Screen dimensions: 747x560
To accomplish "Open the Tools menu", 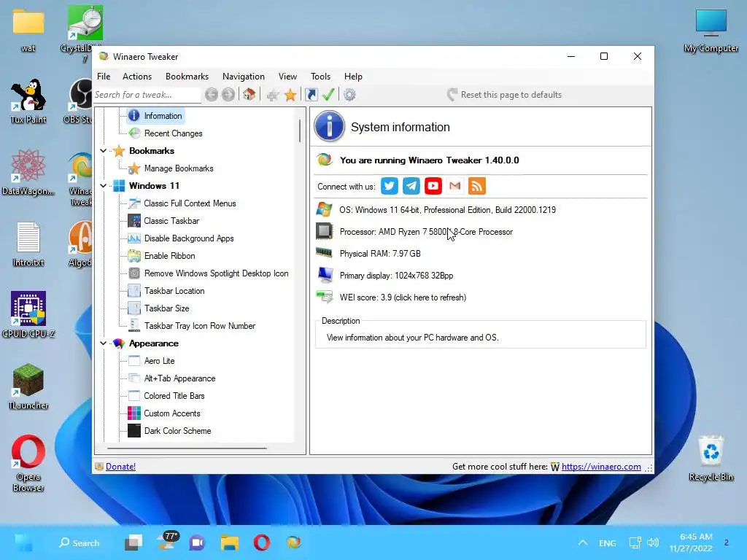I will coord(321,76).
